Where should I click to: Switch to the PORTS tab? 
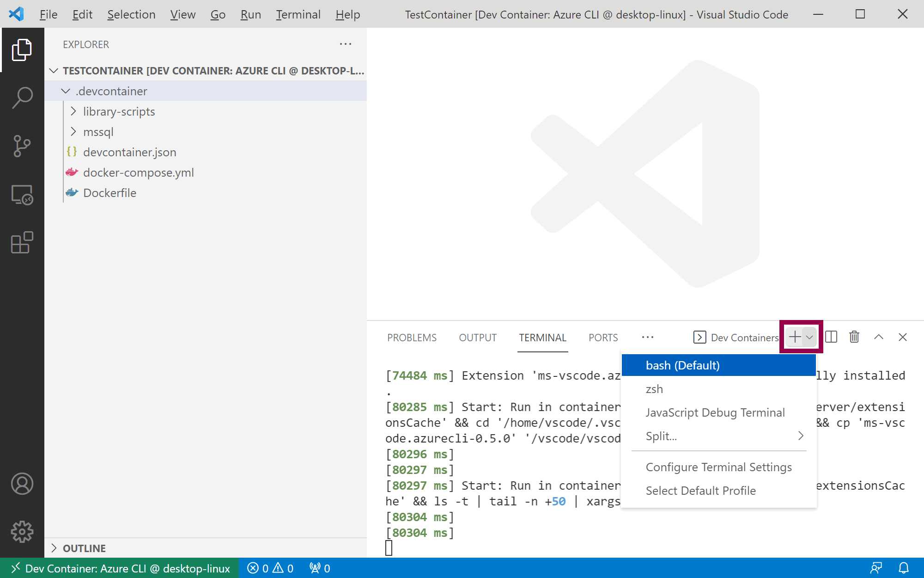603,338
